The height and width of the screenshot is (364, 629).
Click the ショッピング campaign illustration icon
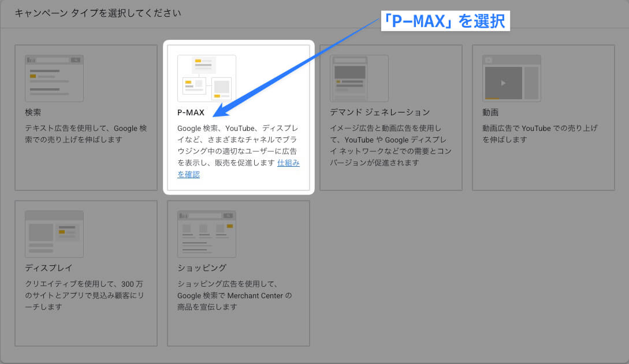point(207,234)
